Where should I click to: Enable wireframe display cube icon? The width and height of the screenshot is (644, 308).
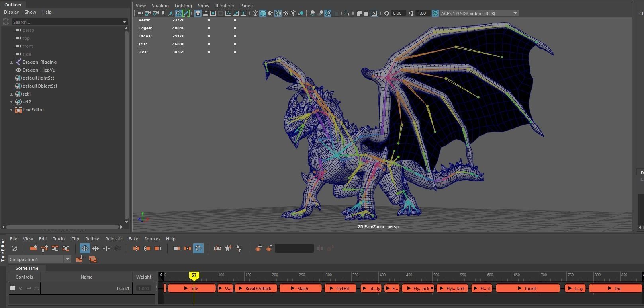click(x=255, y=13)
